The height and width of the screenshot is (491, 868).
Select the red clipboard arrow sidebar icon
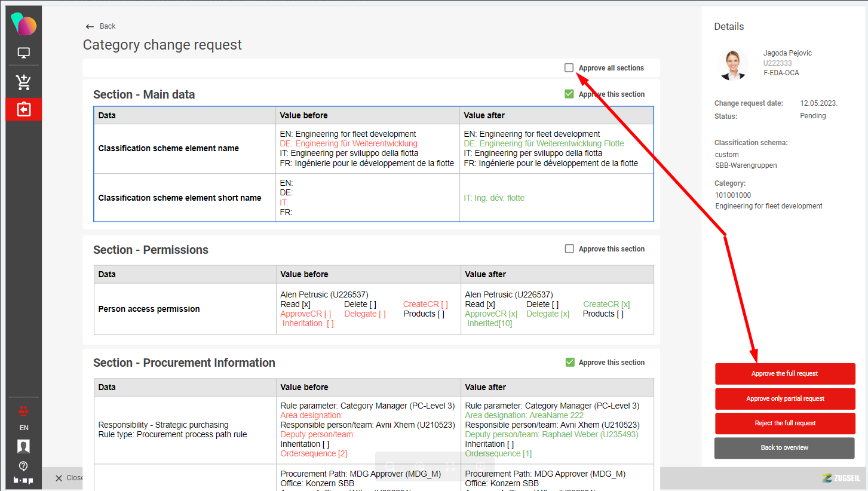(x=24, y=109)
